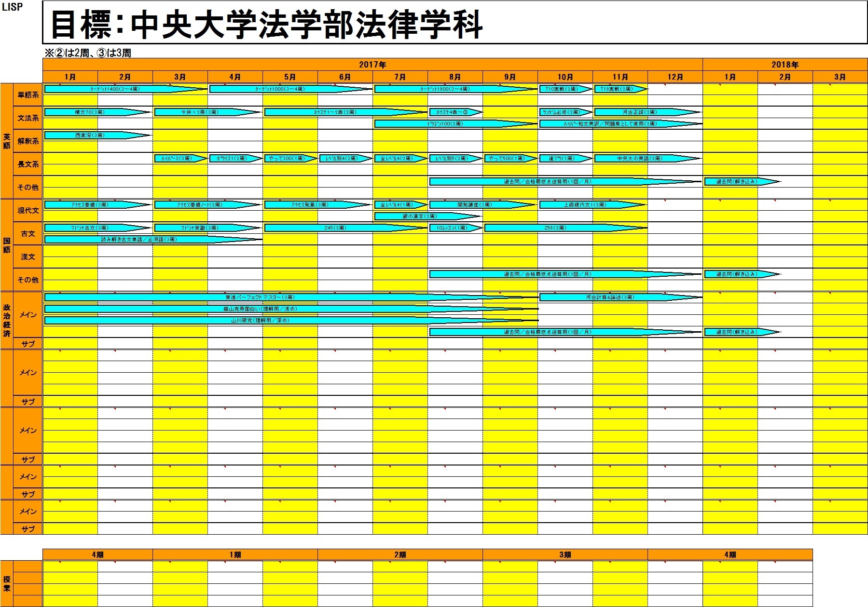Select the 4月 month header
The image size is (868, 607).
pos(235,77)
